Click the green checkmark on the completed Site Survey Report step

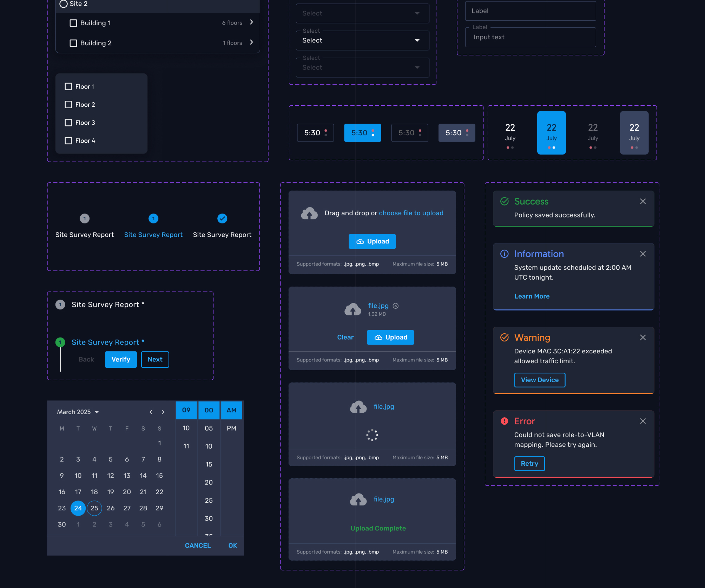pos(222,218)
